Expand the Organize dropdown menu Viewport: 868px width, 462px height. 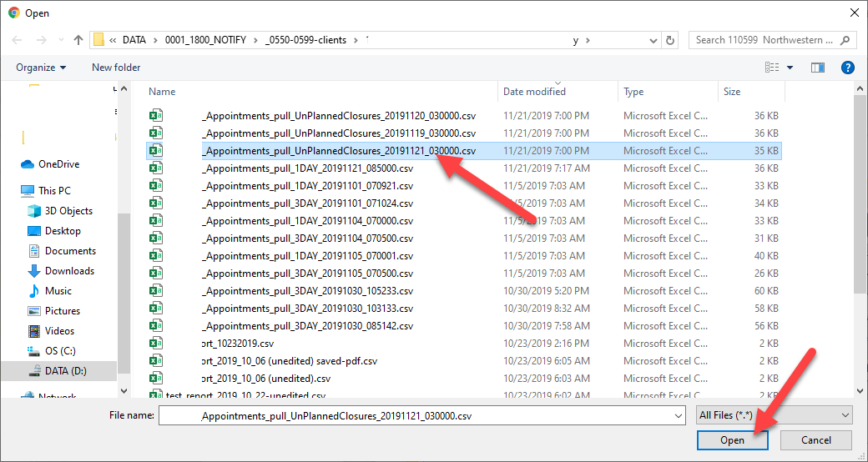tap(40, 68)
